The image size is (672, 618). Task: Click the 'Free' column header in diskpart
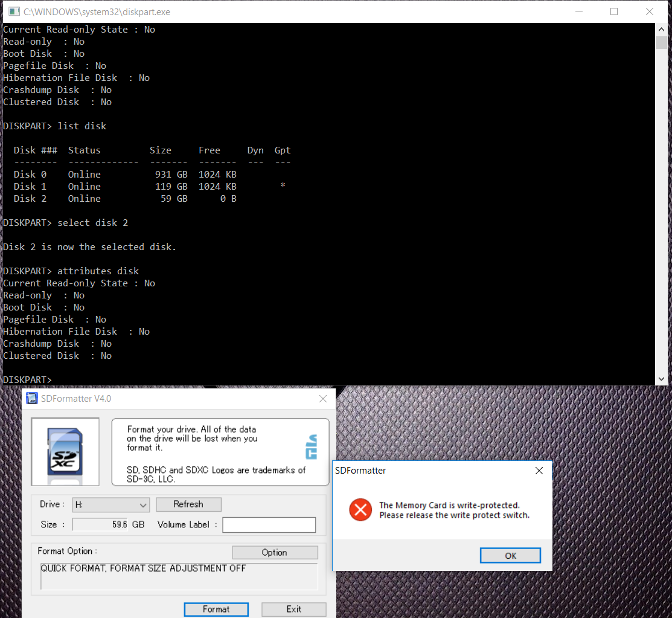(x=210, y=150)
